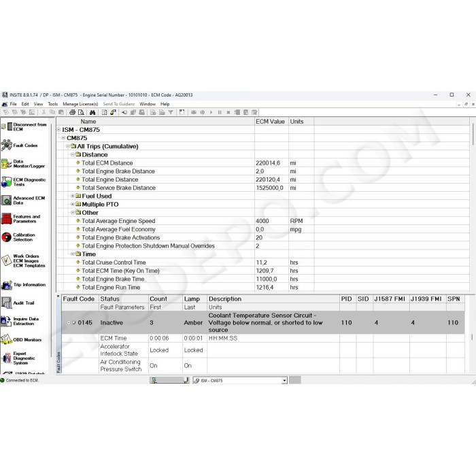The height and width of the screenshot is (476, 476).
Task: Click the Print Preview toolbar icon
Action: coord(81,112)
